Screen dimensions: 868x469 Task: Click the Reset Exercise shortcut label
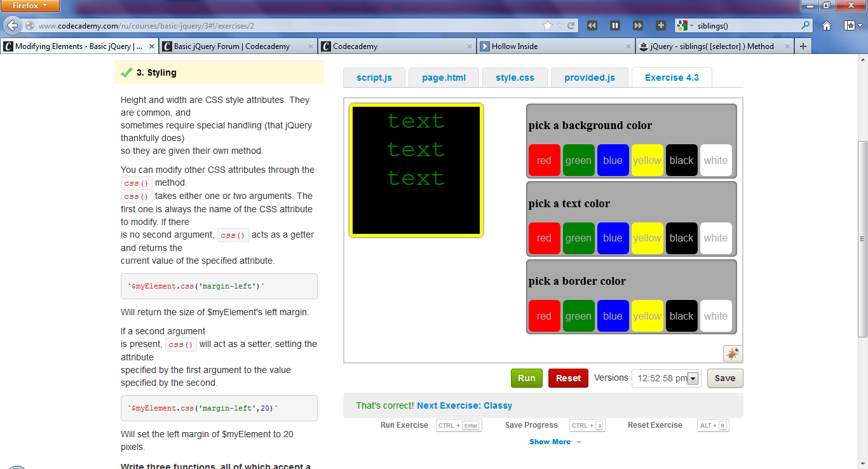(x=655, y=425)
